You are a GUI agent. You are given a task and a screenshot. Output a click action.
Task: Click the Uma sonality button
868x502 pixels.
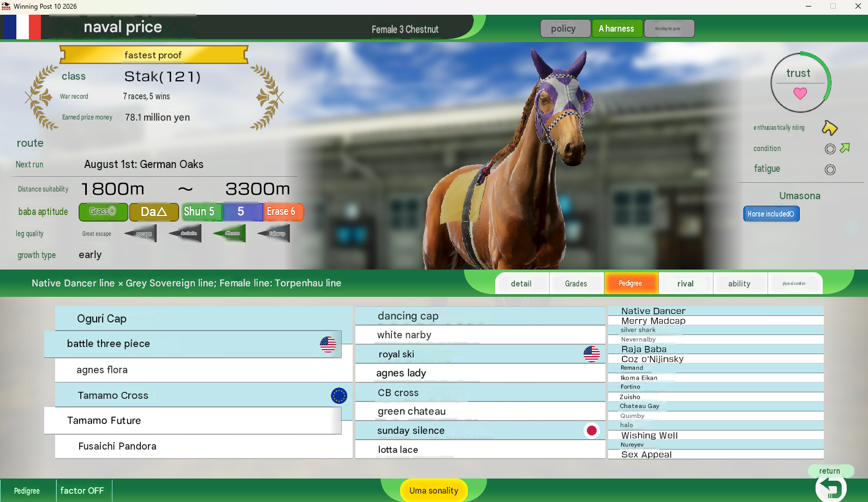coord(434,491)
